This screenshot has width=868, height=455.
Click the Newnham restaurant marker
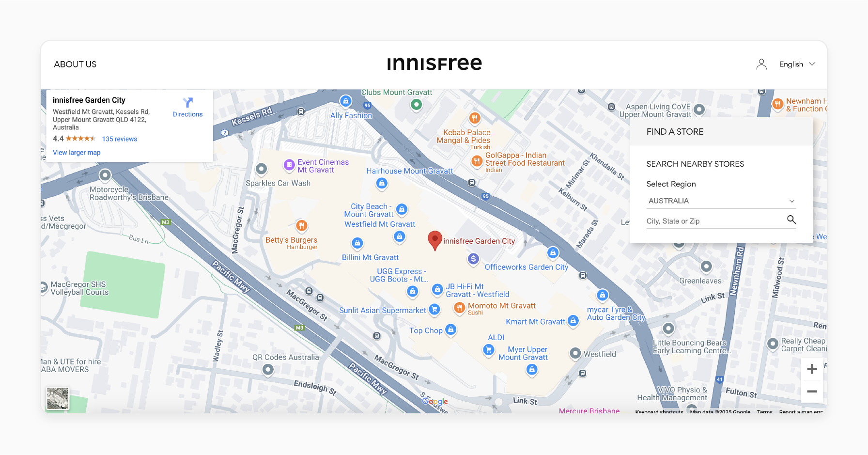coord(777,104)
